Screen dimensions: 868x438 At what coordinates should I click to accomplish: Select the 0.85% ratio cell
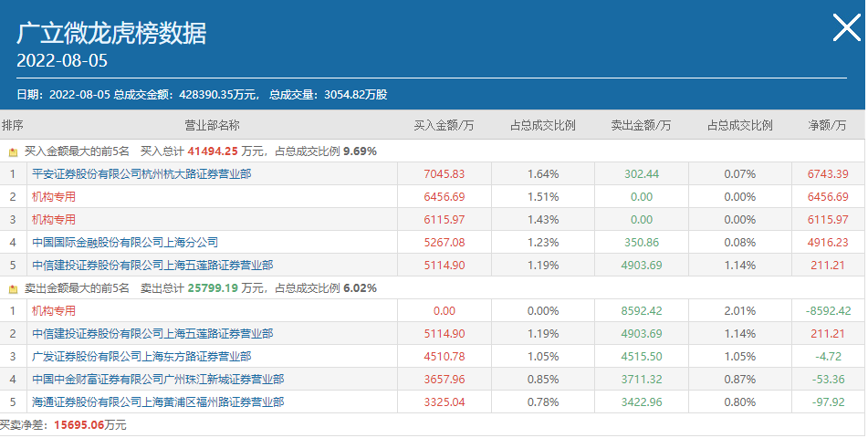(x=543, y=379)
